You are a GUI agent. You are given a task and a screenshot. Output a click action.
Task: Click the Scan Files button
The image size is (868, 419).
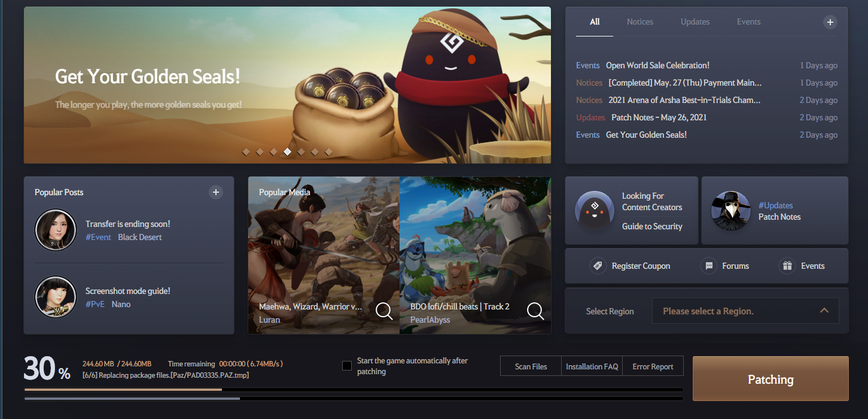point(531,366)
